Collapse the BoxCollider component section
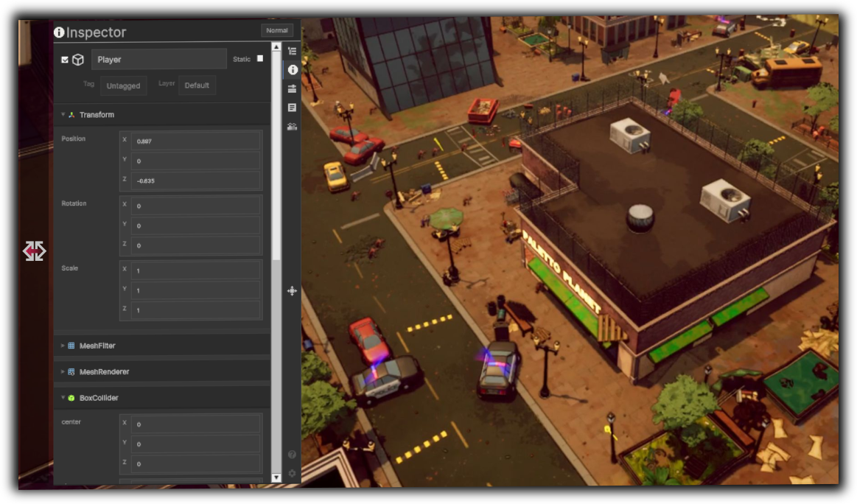 coord(63,398)
